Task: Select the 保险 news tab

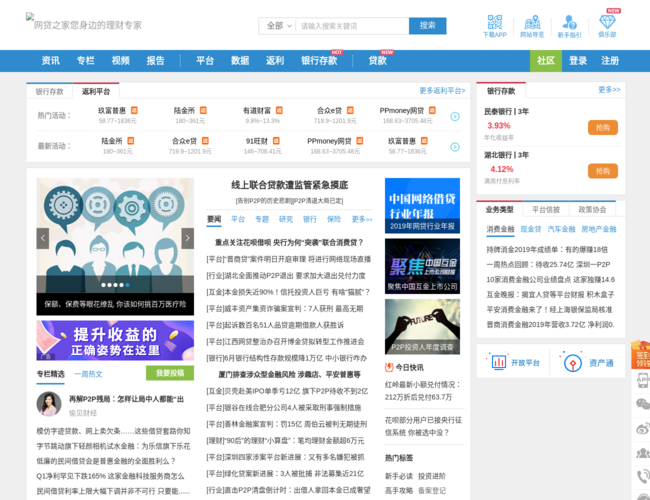Action: click(x=334, y=219)
